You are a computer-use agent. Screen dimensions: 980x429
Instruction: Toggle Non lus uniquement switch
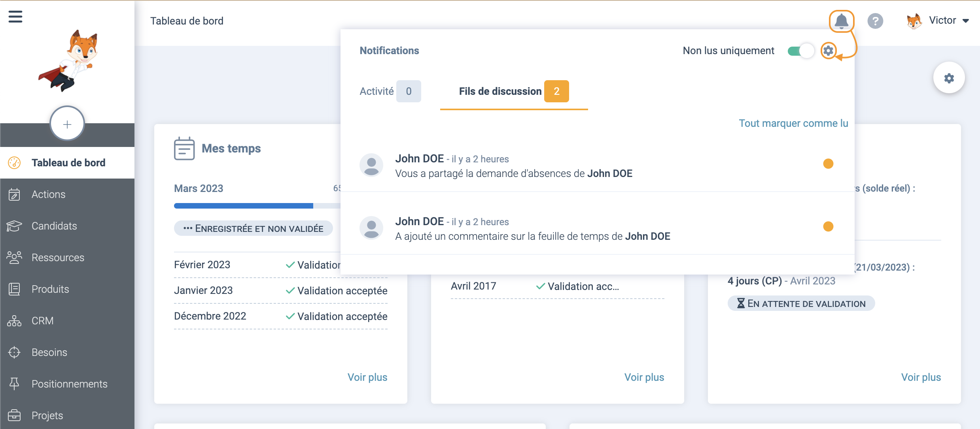coord(800,51)
